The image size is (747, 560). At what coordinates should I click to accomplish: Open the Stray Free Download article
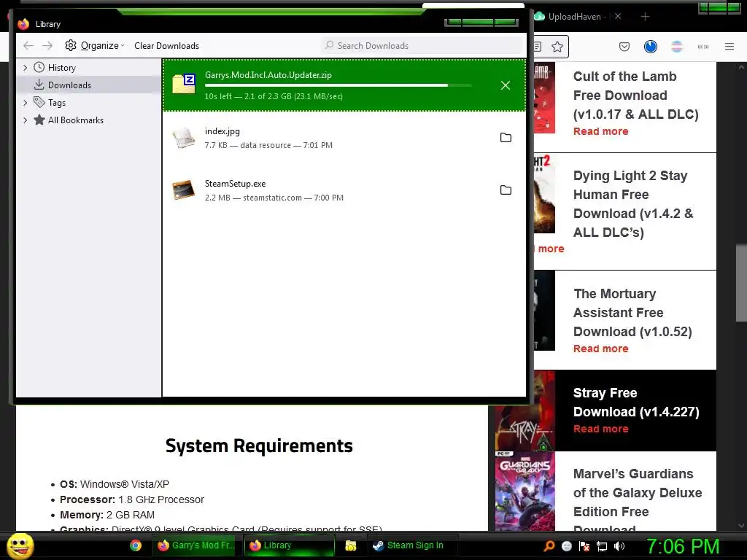click(636, 402)
